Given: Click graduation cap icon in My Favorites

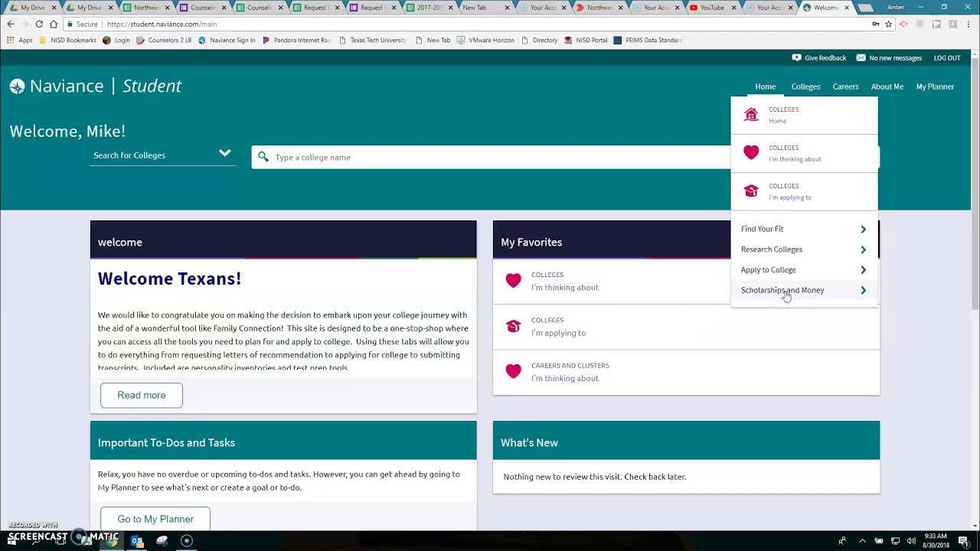Looking at the screenshot, I should (513, 326).
